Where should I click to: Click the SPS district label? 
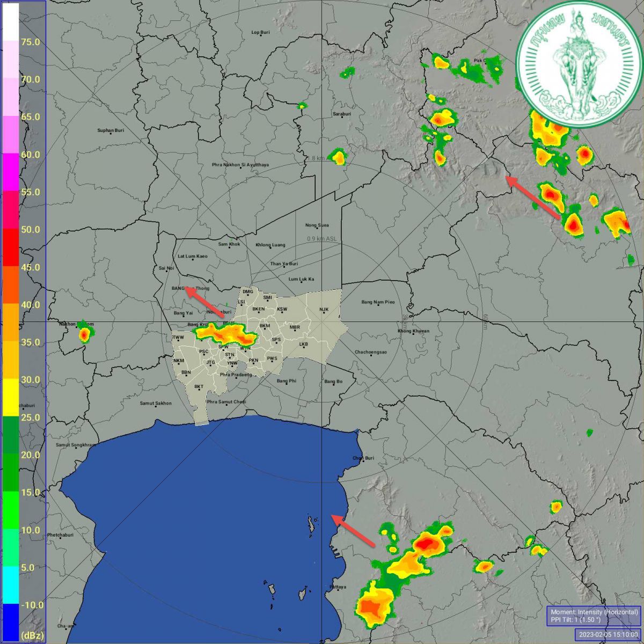[x=276, y=339]
